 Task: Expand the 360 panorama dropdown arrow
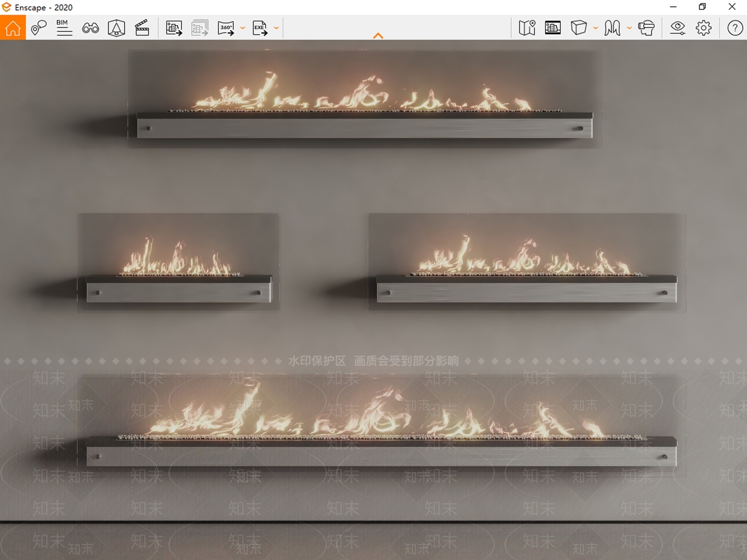click(243, 28)
